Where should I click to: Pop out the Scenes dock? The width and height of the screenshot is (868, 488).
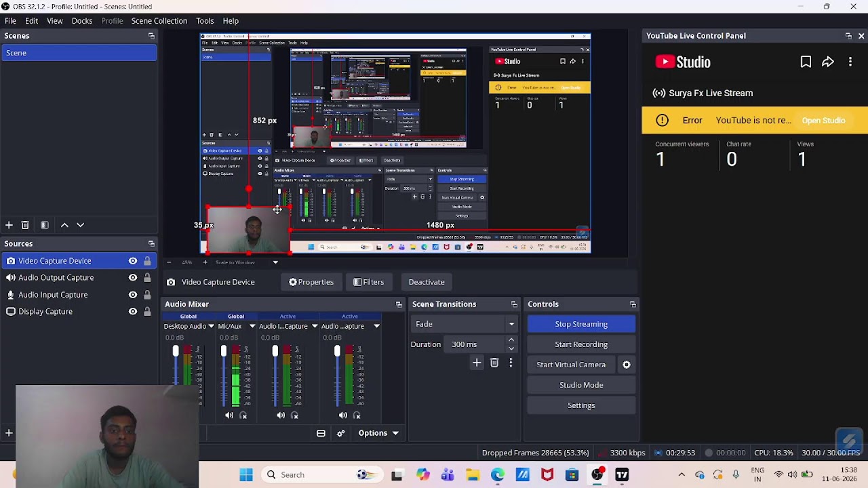tap(151, 36)
